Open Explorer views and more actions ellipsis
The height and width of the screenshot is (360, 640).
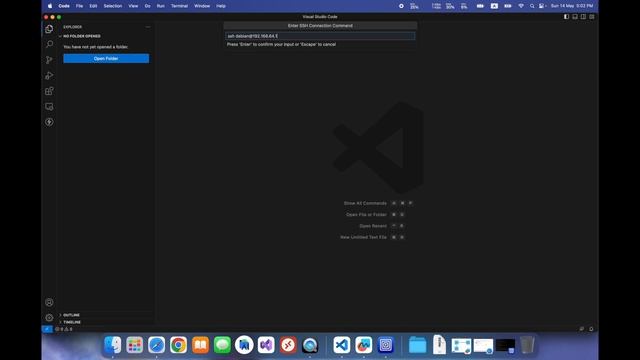148,27
